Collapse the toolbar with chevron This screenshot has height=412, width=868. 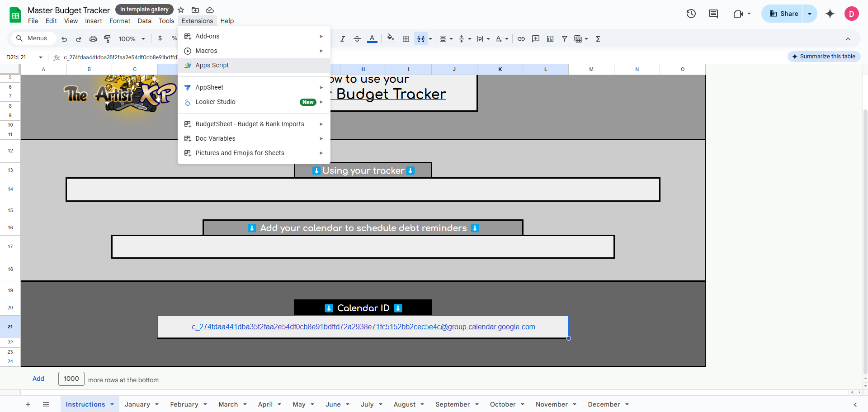pos(848,39)
